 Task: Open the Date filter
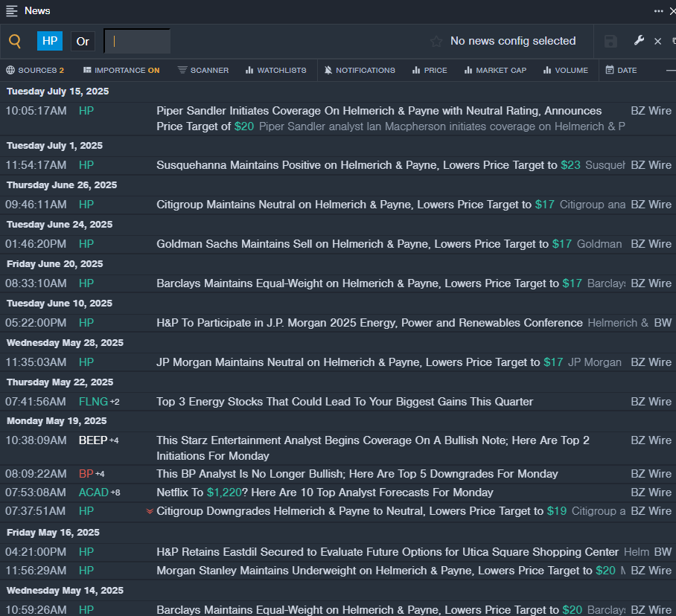621,70
